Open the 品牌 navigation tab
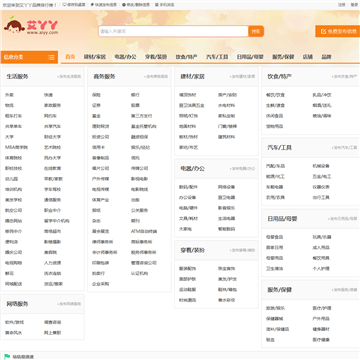Image resolution: width=360 pixels, height=360 pixels. pyautogui.click(x=326, y=57)
